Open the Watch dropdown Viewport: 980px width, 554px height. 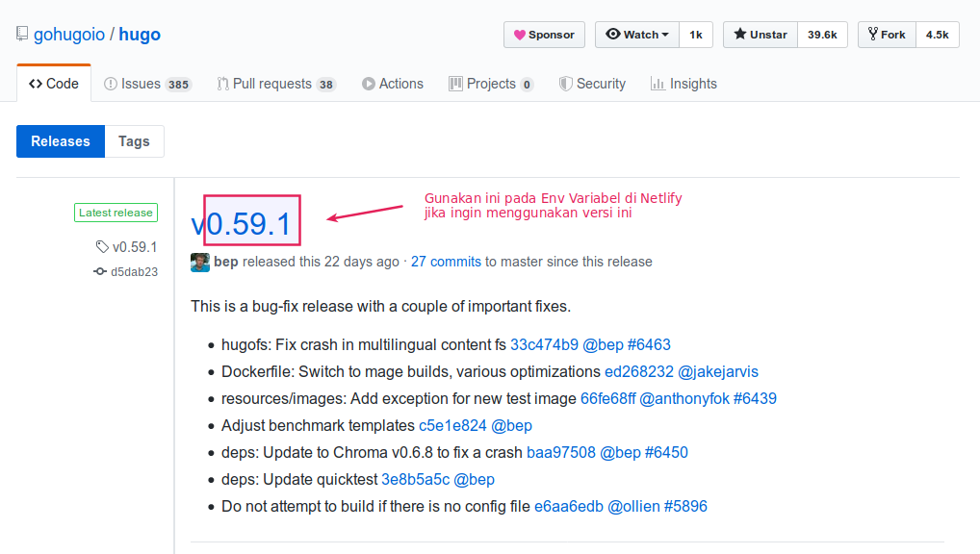coord(636,34)
